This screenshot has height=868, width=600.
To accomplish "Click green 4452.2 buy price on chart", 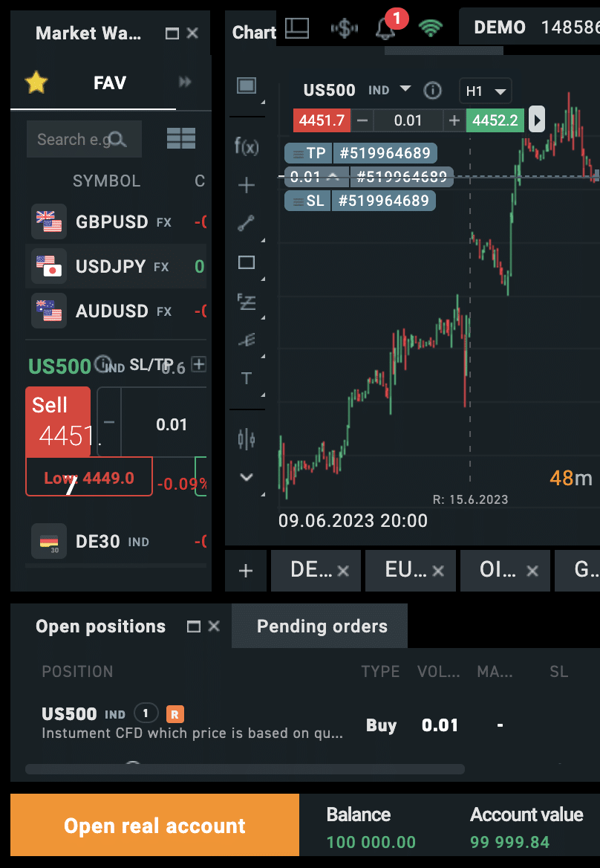I will coord(495,120).
